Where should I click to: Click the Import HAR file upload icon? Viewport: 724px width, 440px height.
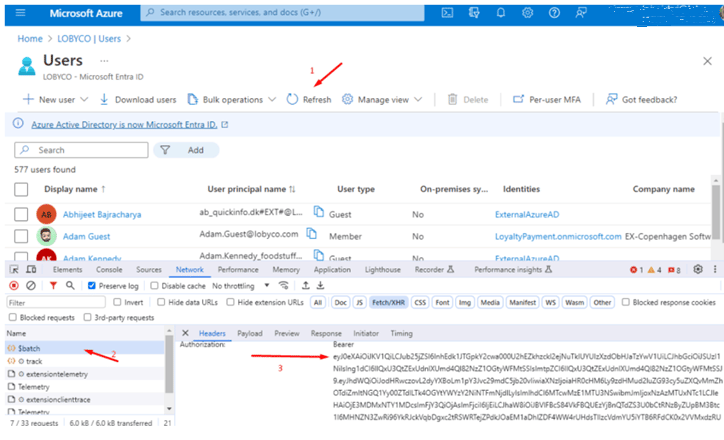click(x=306, y=286)
